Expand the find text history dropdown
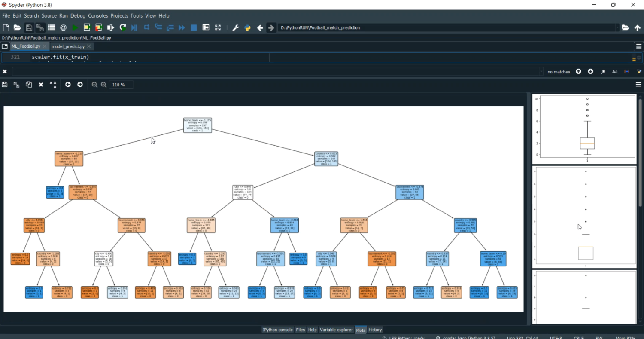Screen dimensions: 644x339 541,72
